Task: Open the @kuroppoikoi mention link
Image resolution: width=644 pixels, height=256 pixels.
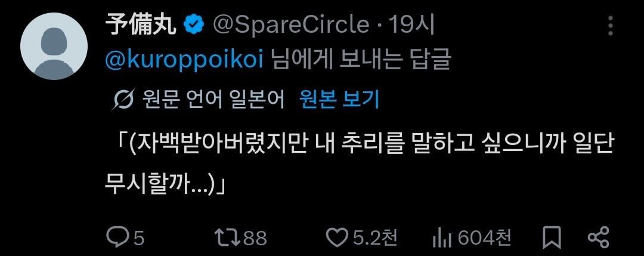Action: pos(184,61)
